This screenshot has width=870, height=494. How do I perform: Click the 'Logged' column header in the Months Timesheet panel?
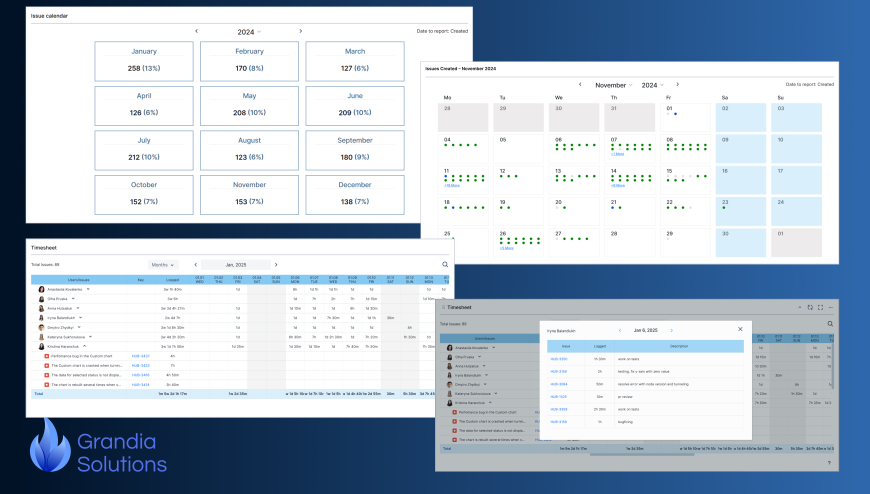[x=172, y=280]
